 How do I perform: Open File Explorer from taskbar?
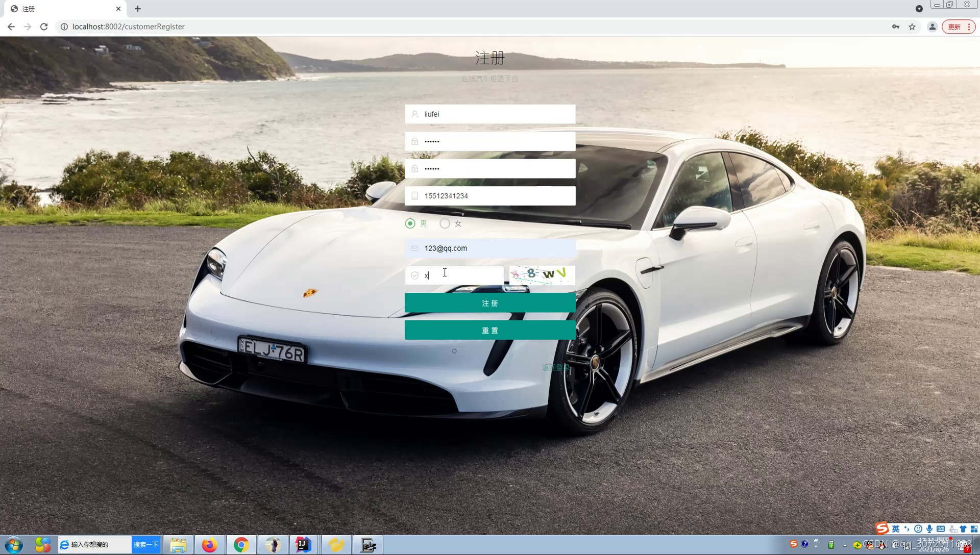click(178, 545)
